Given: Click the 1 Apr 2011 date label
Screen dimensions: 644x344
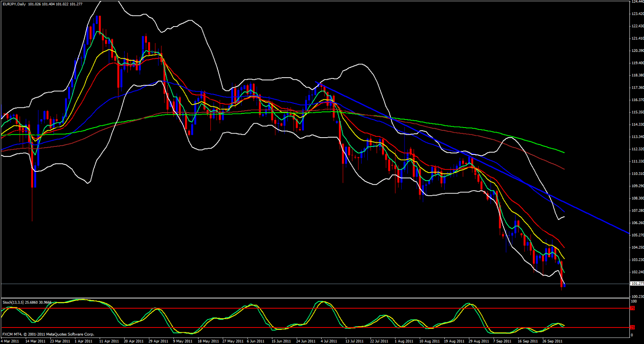Looking at the screenshot, I should [83, 341].
